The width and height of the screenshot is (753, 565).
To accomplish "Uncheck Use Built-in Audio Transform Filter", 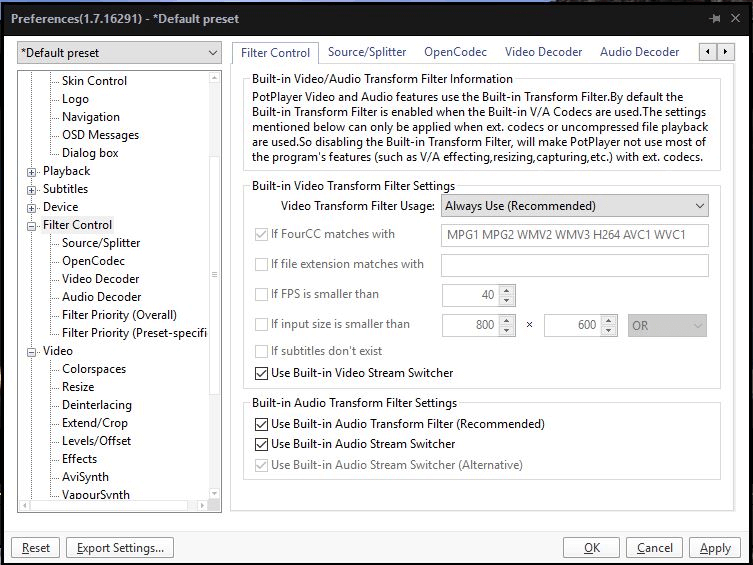I will click(x=261, y=424).
